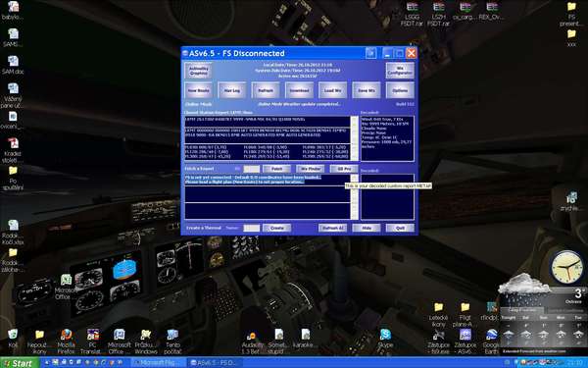The height and width of the screenshot is (368, 588).
Task: Click the Refresh AI button
Action: [x=332, y=228]
